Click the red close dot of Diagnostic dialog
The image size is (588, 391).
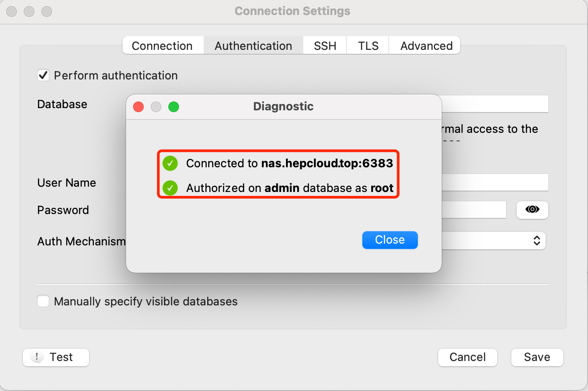coord(138,107)
